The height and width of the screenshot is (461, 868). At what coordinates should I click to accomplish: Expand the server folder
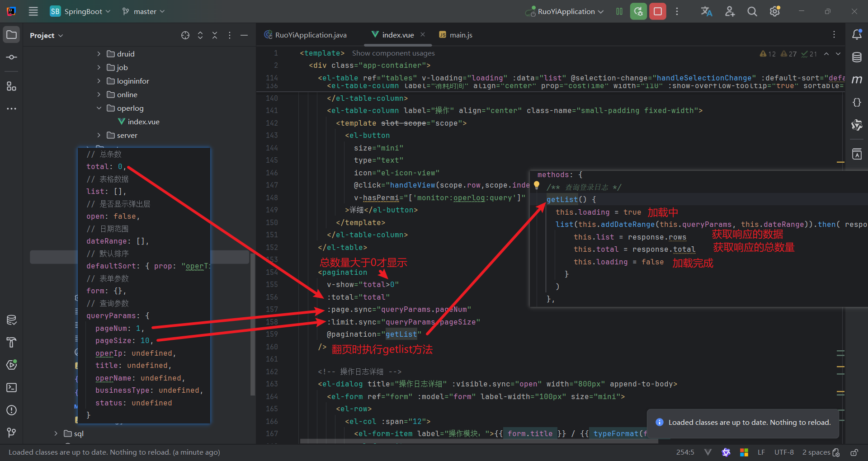point(99,135)
